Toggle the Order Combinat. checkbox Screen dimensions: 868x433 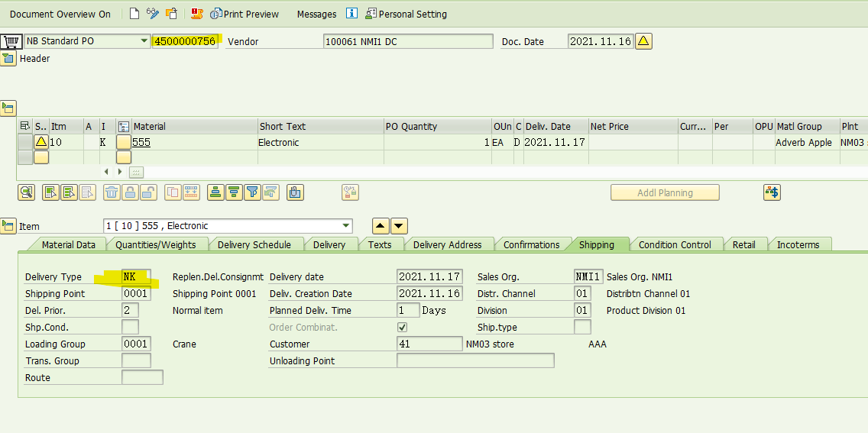click(x=403, y=327)
